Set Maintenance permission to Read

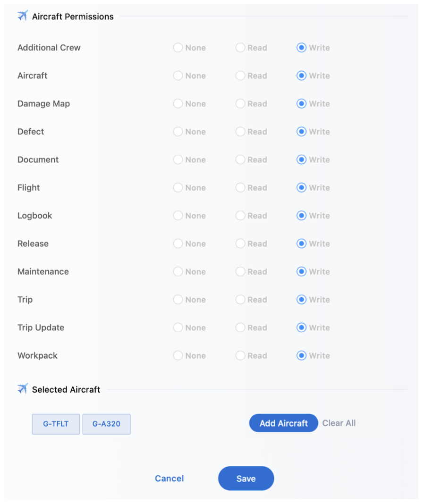coord(240,272)
